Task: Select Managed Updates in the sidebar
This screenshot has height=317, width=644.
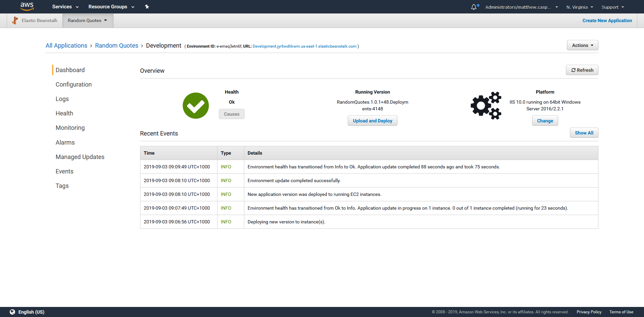Action: [x=80, y=157]
